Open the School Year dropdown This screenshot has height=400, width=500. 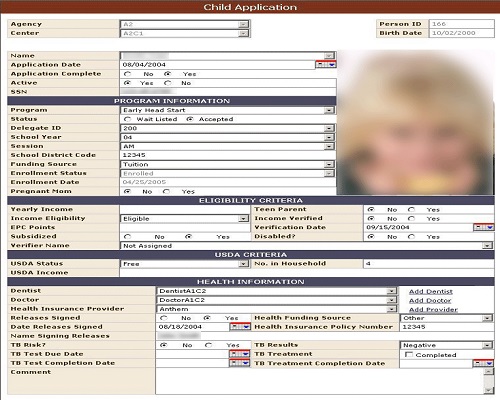pos(329,137)
